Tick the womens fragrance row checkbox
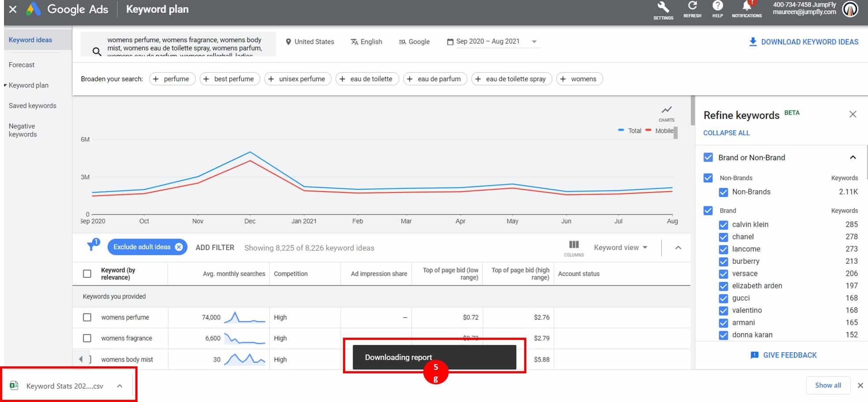The height and width of the screenshot is (402, 868). (87, 338)
